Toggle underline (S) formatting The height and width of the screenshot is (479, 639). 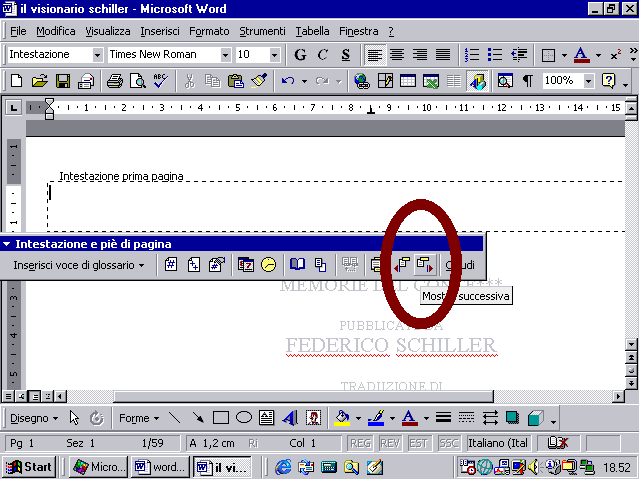(346, 54)
